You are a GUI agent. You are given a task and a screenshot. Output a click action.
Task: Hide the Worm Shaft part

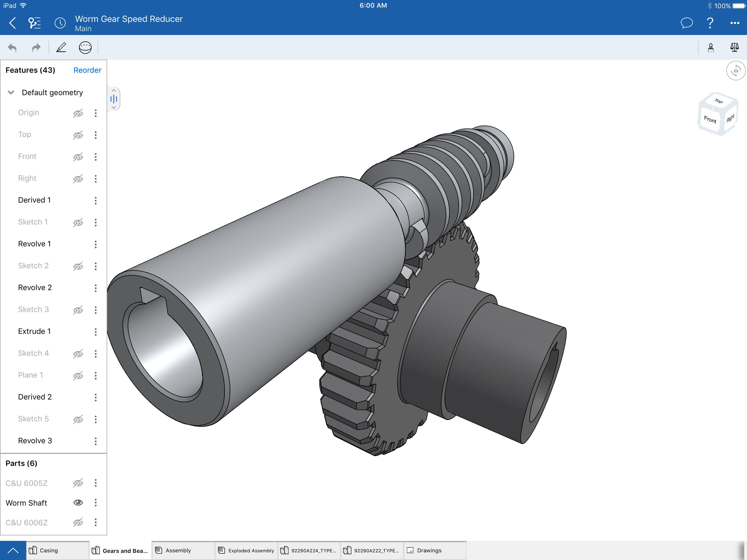(78, 503)
